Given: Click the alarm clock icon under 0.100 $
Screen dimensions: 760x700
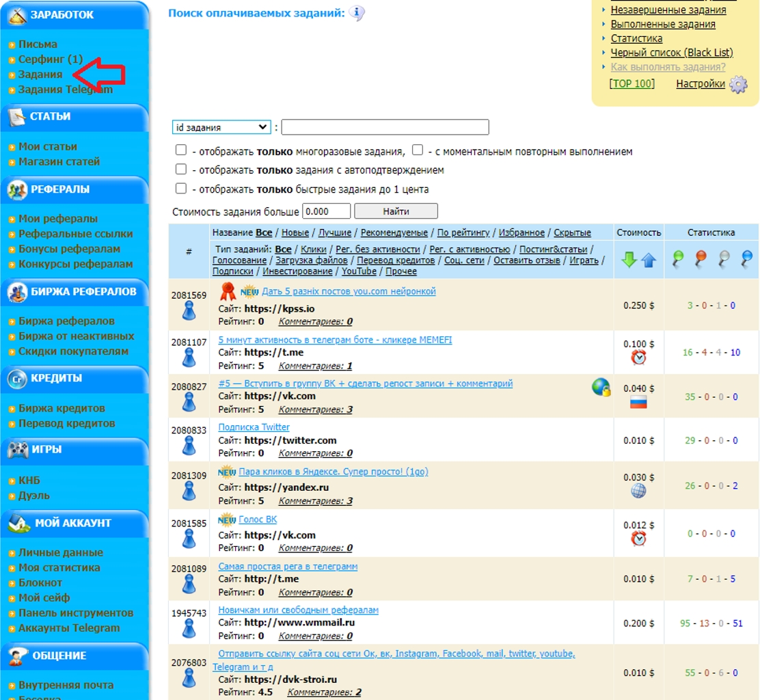Looking at the screenshot, I should tap(638, 358).
